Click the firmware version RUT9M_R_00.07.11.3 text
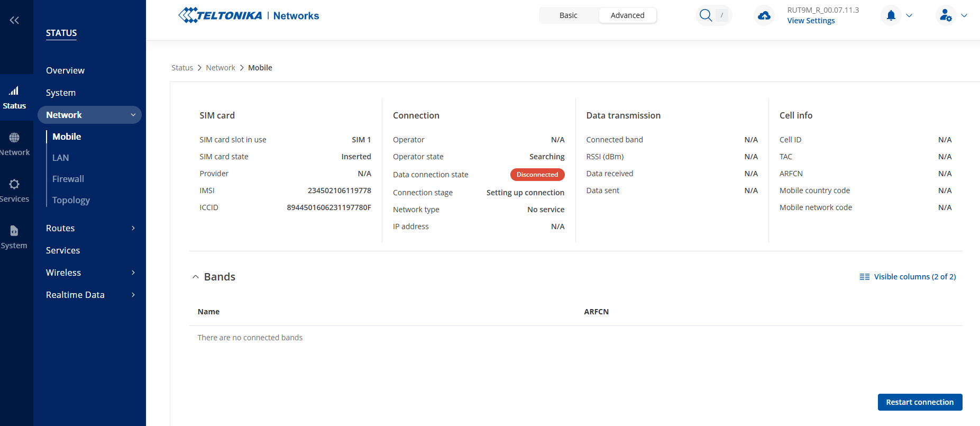 [x=823, y=10]
